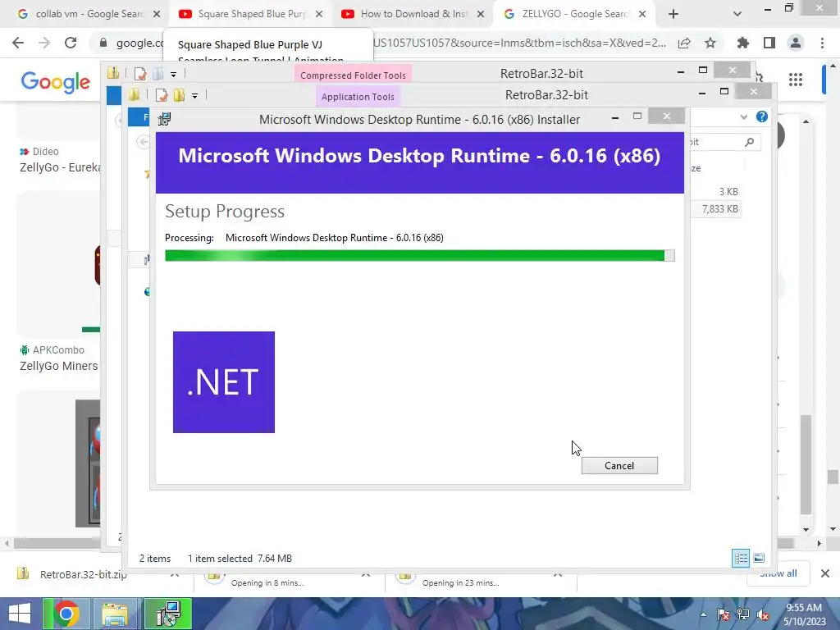
Task: Click the download item opening in 8 mins
Action: [268, 582]
